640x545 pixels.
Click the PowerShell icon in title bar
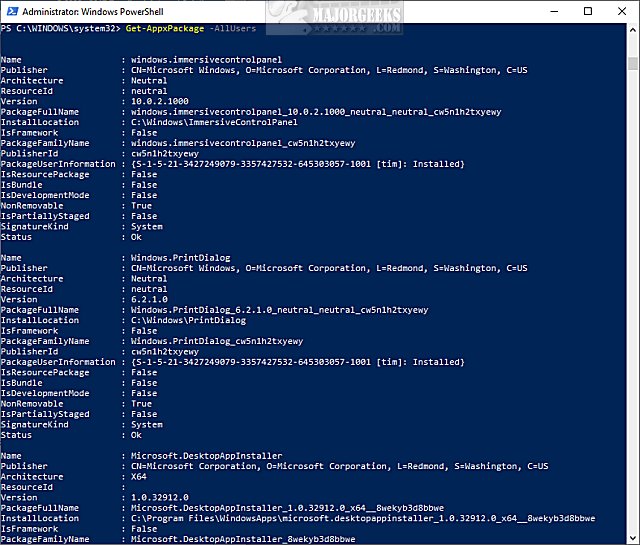pos(9,10)
